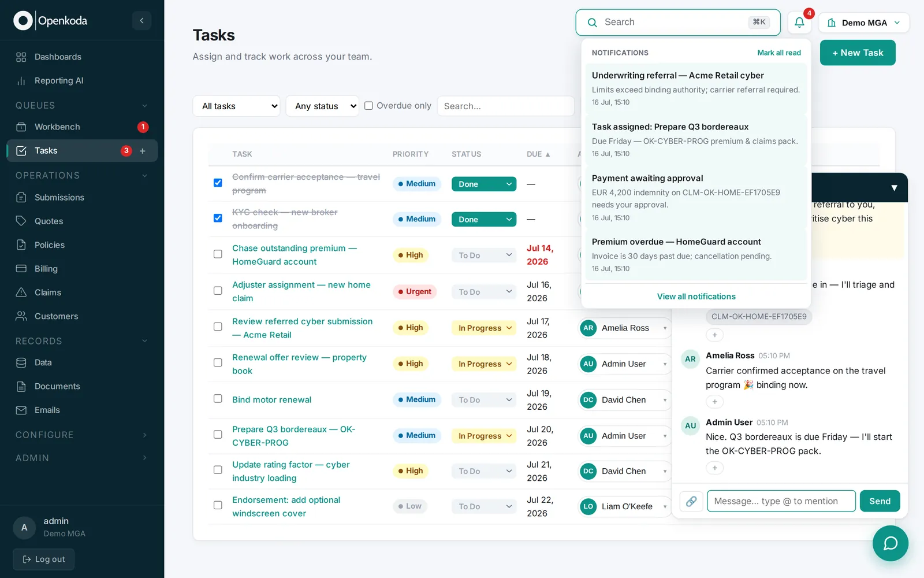Image resolution: width=924 pixels, height=578 pixels.
Task: Click the admin avatar circle
Action: [x=24, y=528]
